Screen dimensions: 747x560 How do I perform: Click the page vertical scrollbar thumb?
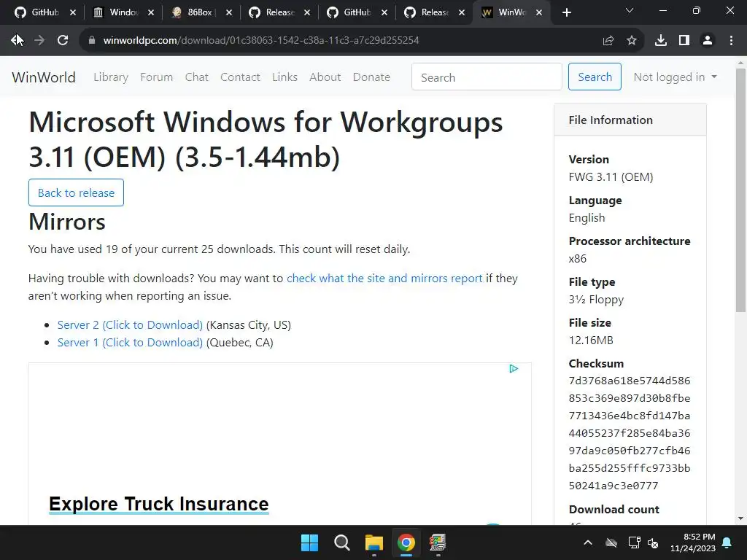(740, 190)
